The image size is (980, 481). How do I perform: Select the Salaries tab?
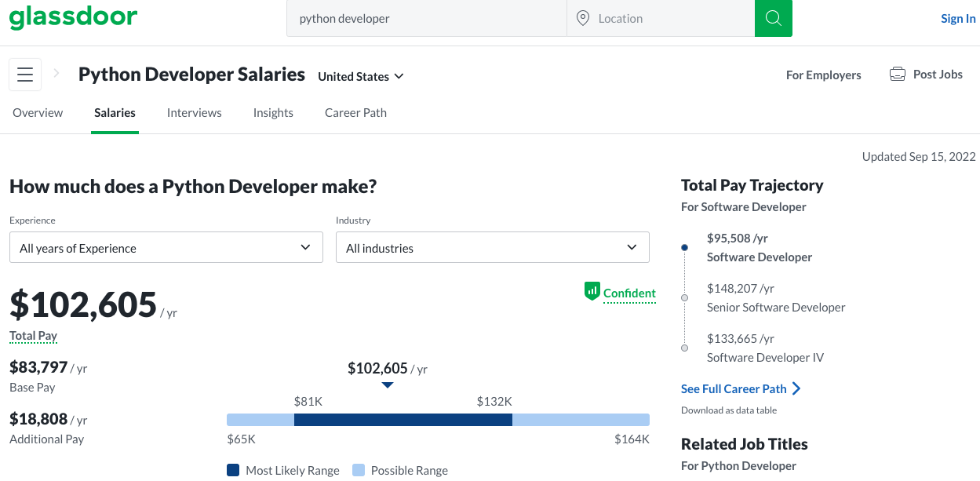click(115, 112)
